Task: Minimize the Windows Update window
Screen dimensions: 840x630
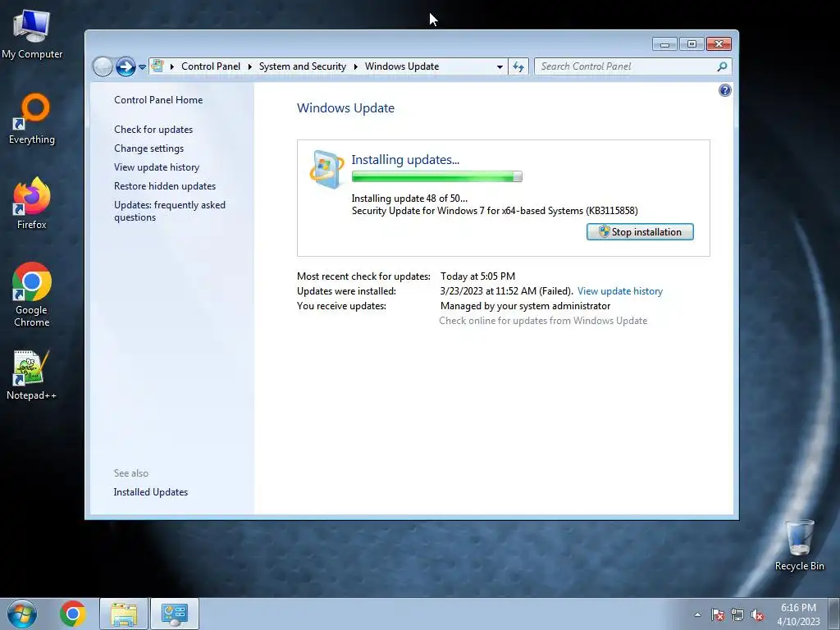Action: tap(664, 44)
